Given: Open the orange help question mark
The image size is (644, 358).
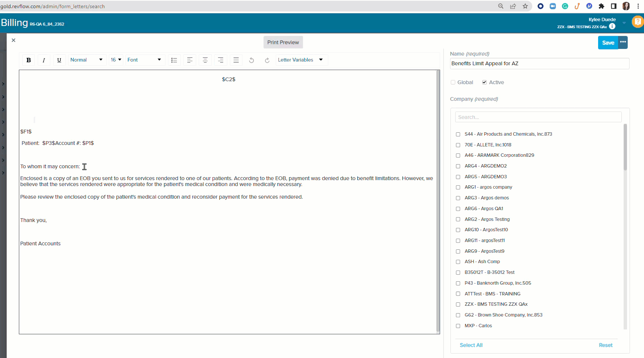Looking at the screenshot, I should [638, 22].
